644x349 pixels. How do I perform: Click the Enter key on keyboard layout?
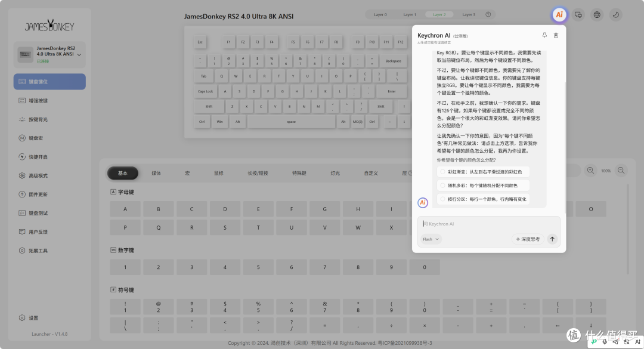[x=391, y=91]
